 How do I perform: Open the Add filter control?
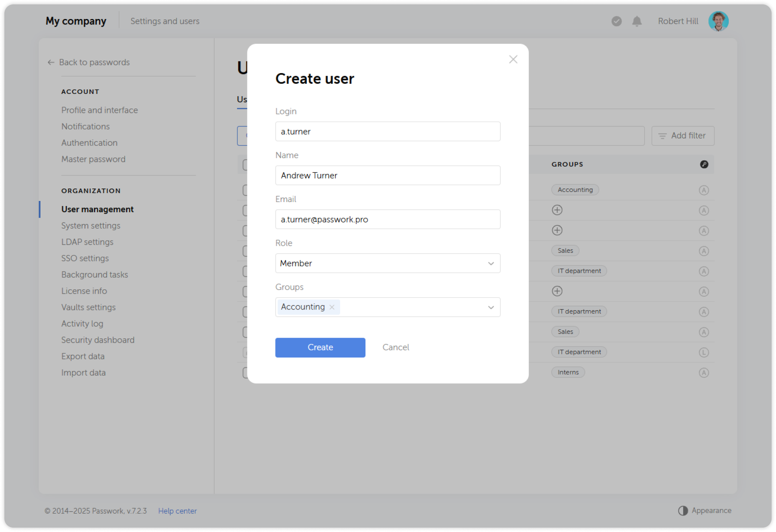[682, 136]
